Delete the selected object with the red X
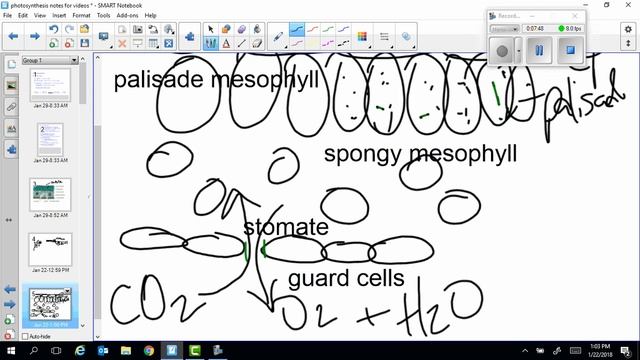This screenshot has height=360, width=640. pyautogui.click(x=122, y=43)
